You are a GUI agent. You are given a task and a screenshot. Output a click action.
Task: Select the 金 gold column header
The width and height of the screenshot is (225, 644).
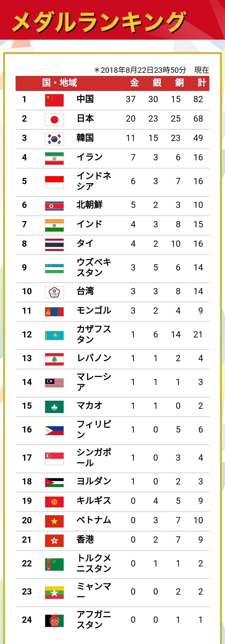(x=134, y=83)
